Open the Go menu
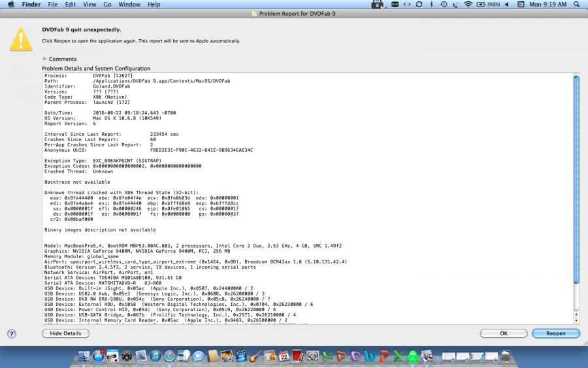The width and height of the screenshot is (588, 368). [x=107, y=5]
